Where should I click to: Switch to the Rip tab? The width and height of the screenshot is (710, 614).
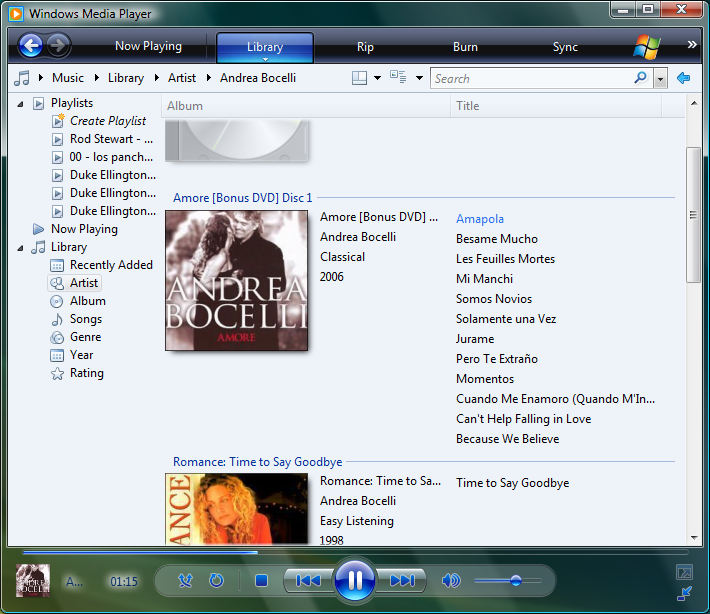tap(365, 47)
